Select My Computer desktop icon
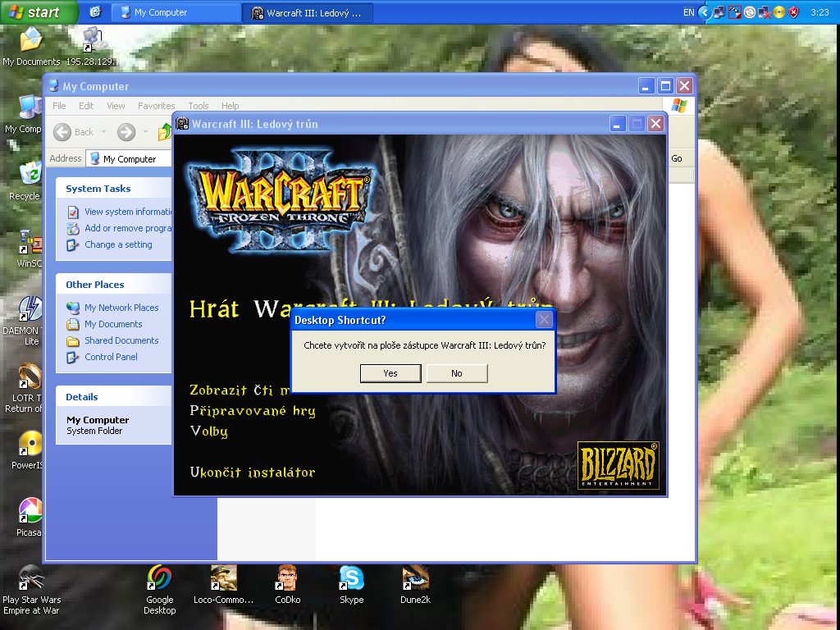The image size is (840, 630). pos(24,115)
